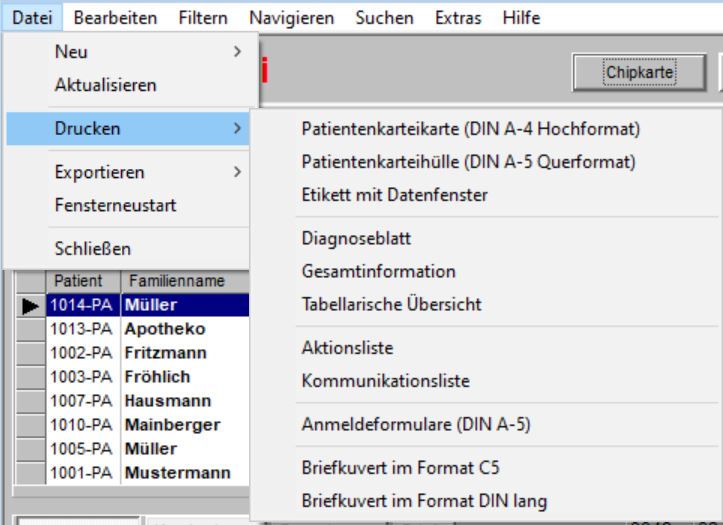Viewport: 723px width, 525px height.
Task: Click the row selector arrow beside 1014-PA
Action: [31, 305]
